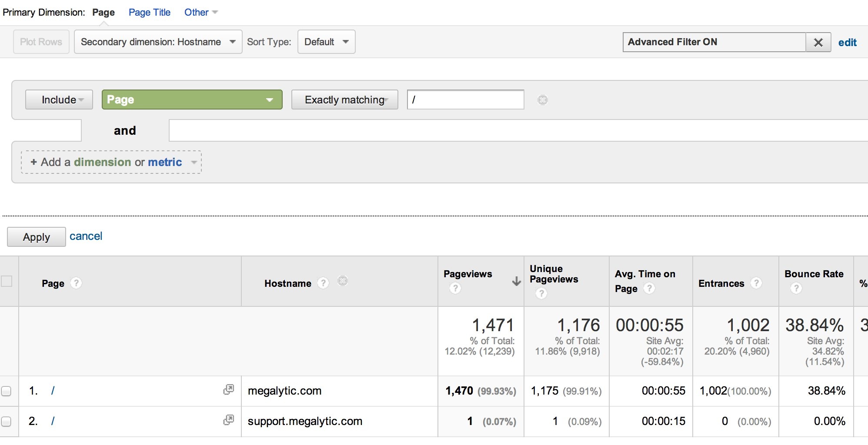This screenshot has width=868, height=445.
Task: Click the edit link for advanced filter
Action: [x=847, y=43]
